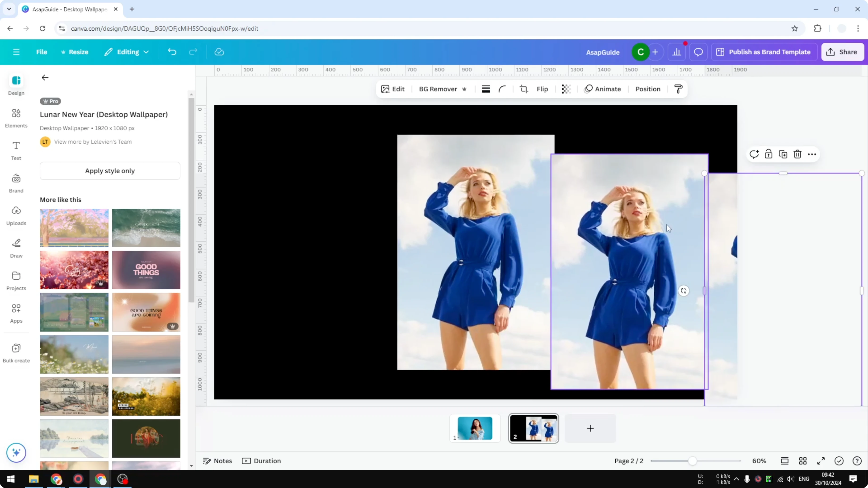Open View more by Lelevien's Team link
868x488 pixels.
(x=93, y=141)
